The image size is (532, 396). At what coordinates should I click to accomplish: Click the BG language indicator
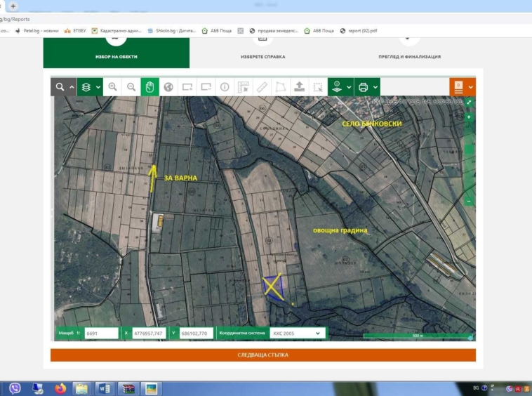click(x=476, y=388)
